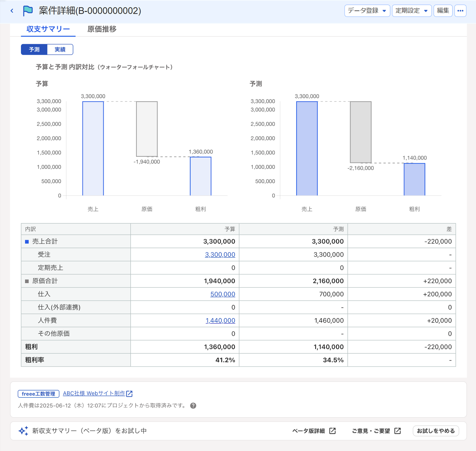Click the 編集 button

[443, 11]
